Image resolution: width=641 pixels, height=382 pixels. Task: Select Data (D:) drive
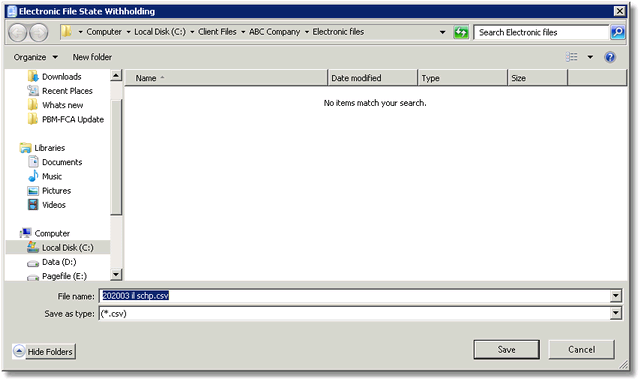59,262
